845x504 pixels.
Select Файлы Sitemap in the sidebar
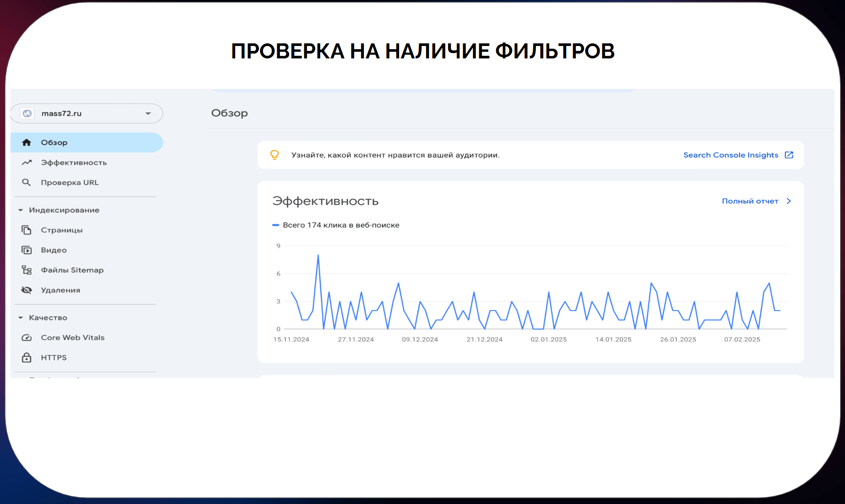point(72,270)
